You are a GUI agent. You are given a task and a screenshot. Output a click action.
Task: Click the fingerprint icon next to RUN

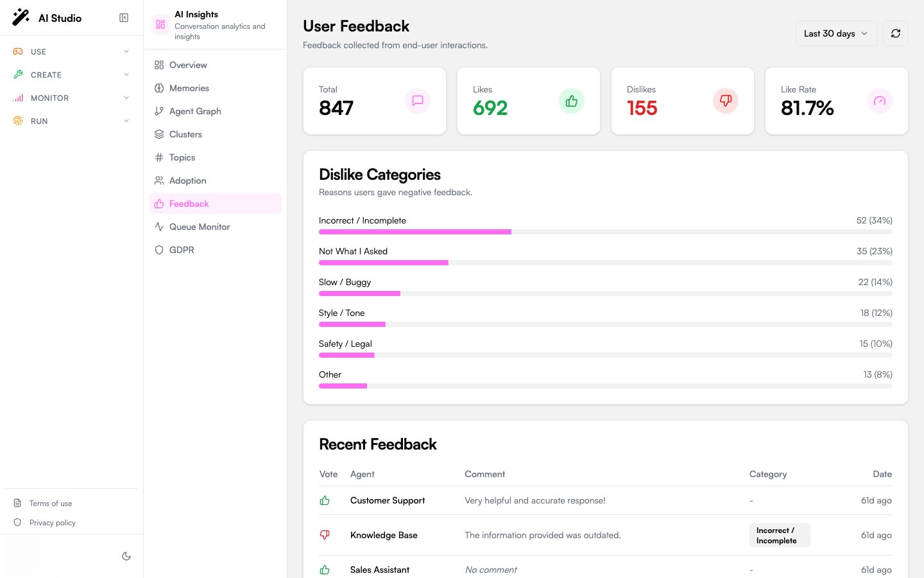[x=18, y=121]
